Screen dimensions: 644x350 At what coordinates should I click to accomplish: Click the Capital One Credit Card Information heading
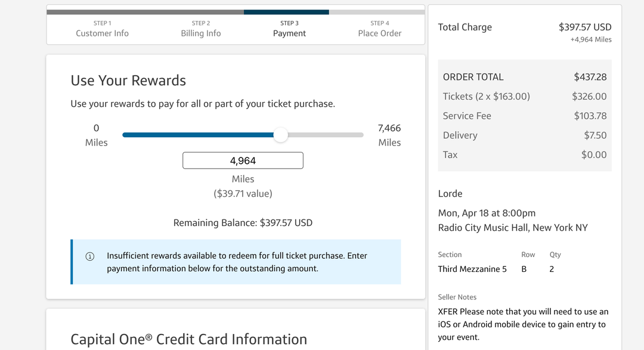pos(188,339)
